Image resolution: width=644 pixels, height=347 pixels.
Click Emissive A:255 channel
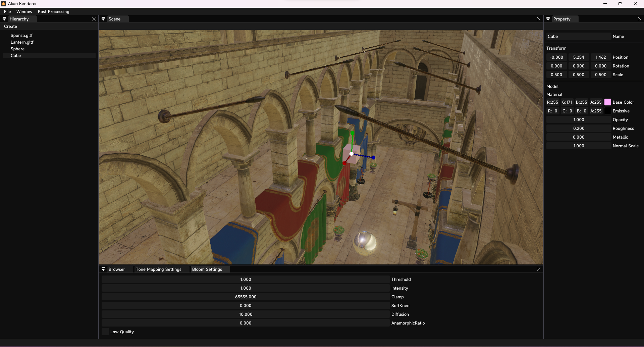(x=596, y=111)
